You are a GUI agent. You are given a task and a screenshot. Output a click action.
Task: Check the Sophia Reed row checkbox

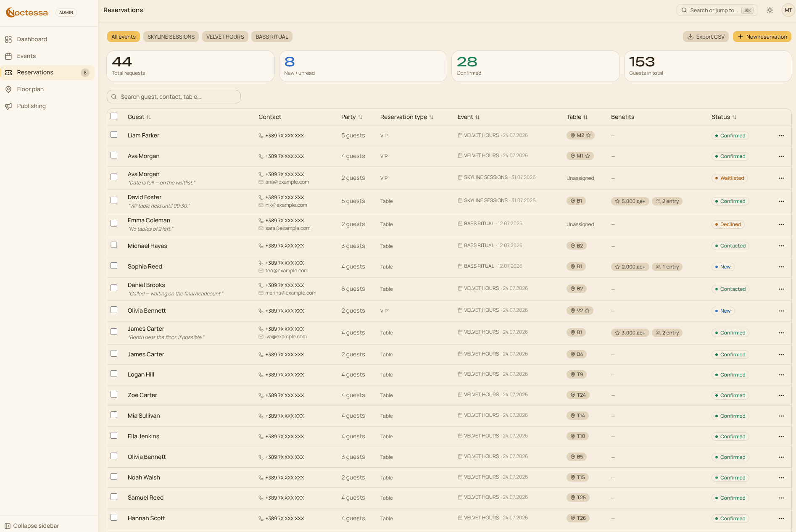(x=114, y=266)
